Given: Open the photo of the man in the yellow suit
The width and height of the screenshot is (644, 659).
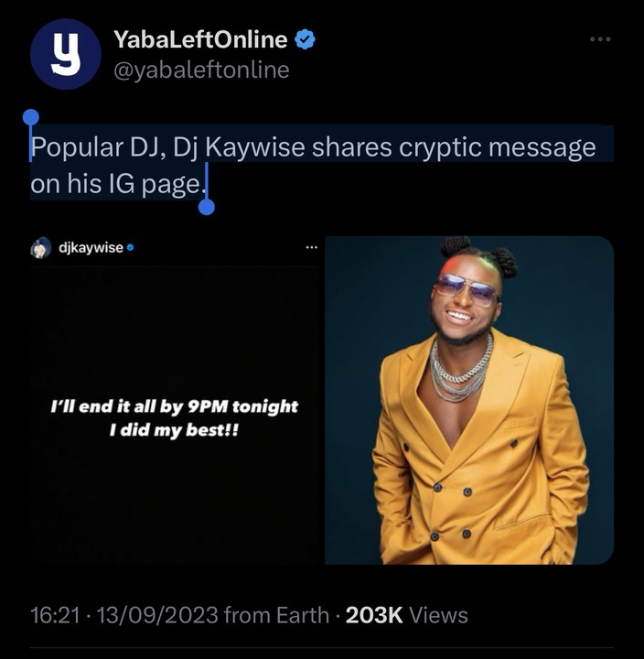Looking at the screenshot, I should [x=469, y=400].
